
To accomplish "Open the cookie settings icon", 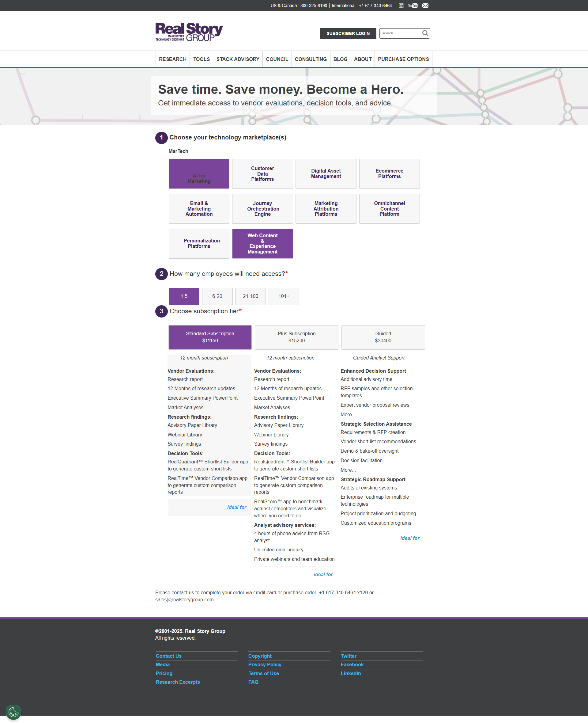I will point(13,712).
